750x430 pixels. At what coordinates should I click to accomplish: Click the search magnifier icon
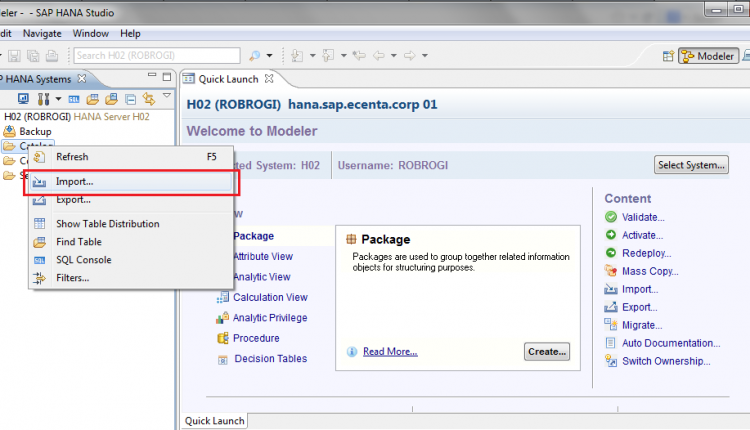pos(254,56)
